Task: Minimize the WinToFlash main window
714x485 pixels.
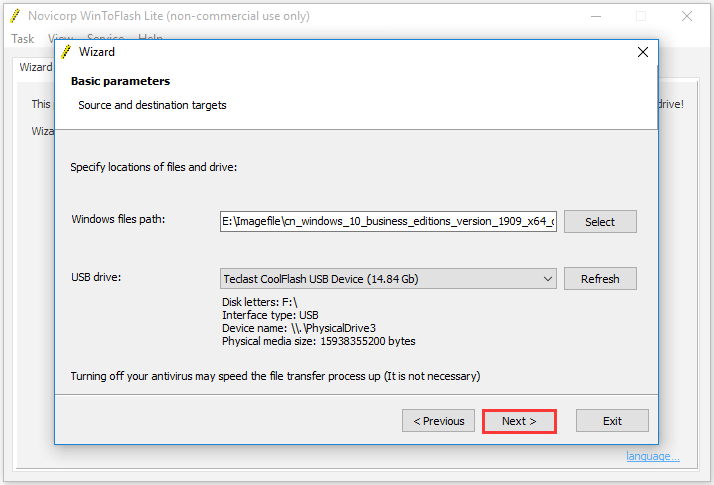Action: coord(596,16)
